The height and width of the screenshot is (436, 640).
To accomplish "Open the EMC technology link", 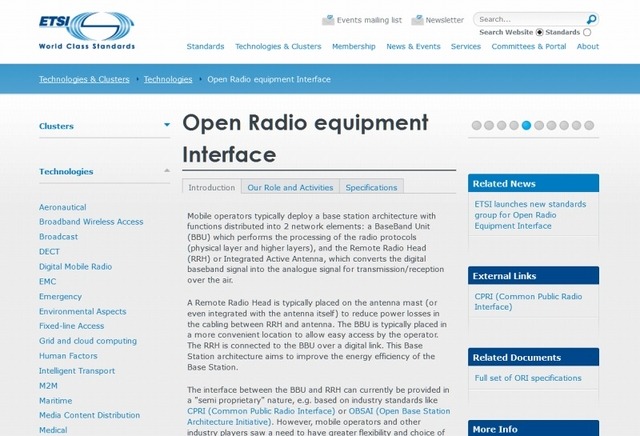I will pyautogui.click(x=47, y=281).
